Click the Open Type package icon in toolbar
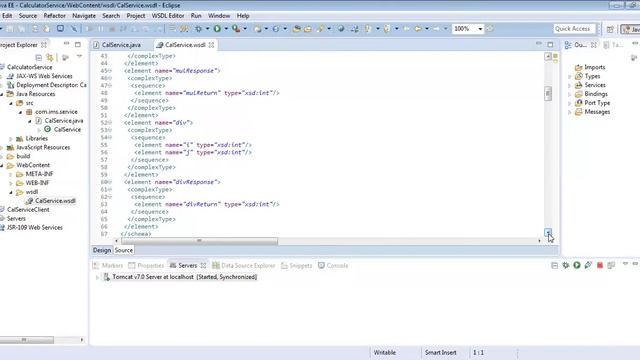This screenshot has width=640, height=360. [297, 29]
